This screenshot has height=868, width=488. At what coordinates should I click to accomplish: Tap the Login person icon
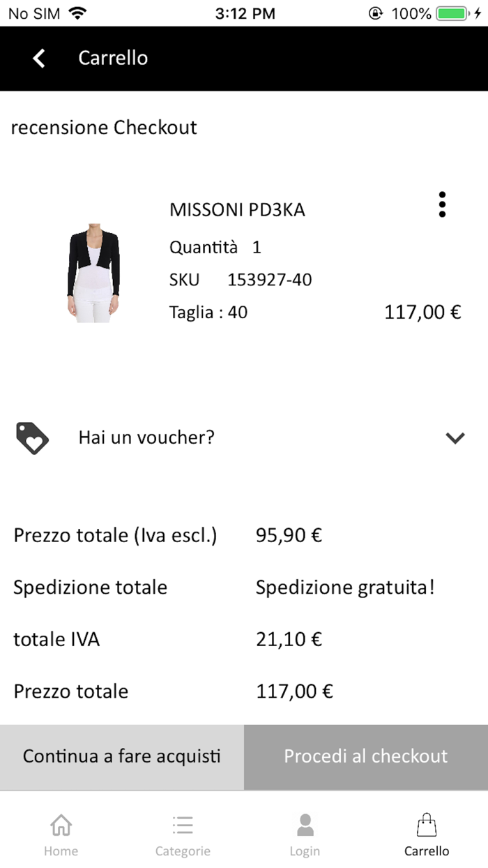(x=305, y=824)
